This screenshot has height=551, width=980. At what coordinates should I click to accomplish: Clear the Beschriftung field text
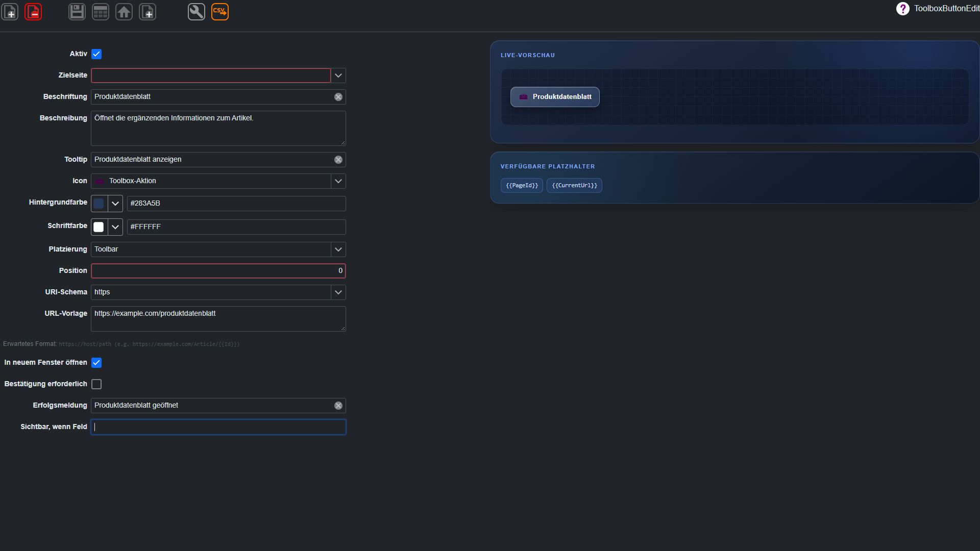pos(338,97)
